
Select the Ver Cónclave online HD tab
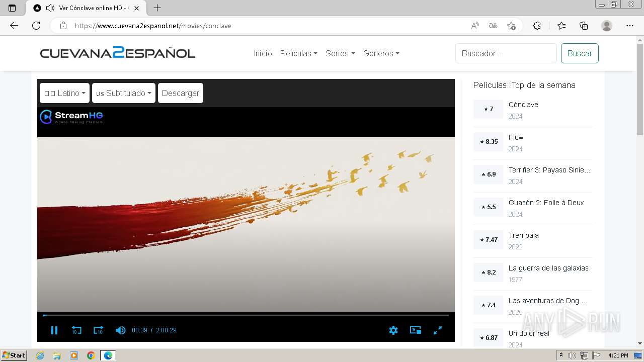point(87,8)
